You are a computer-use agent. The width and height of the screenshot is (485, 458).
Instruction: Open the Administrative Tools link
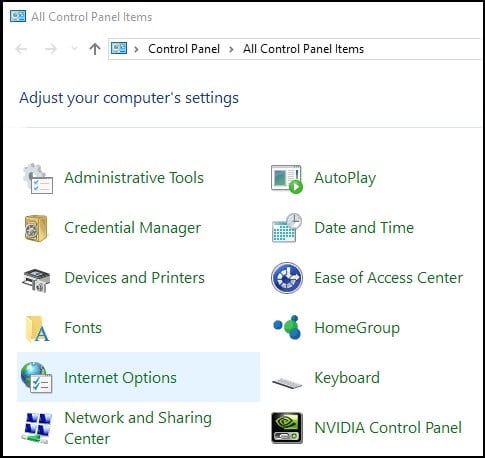(x=134, y=178)
